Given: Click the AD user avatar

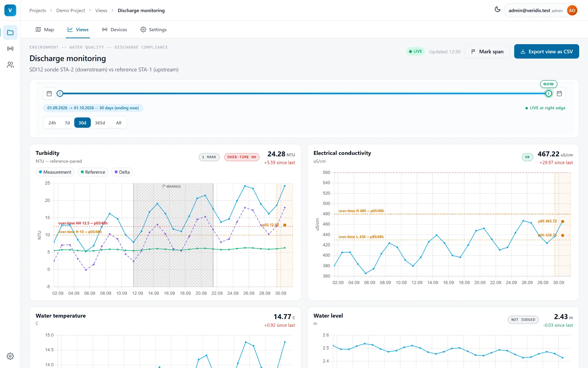Looking at the screenshot, I should 572,11.
